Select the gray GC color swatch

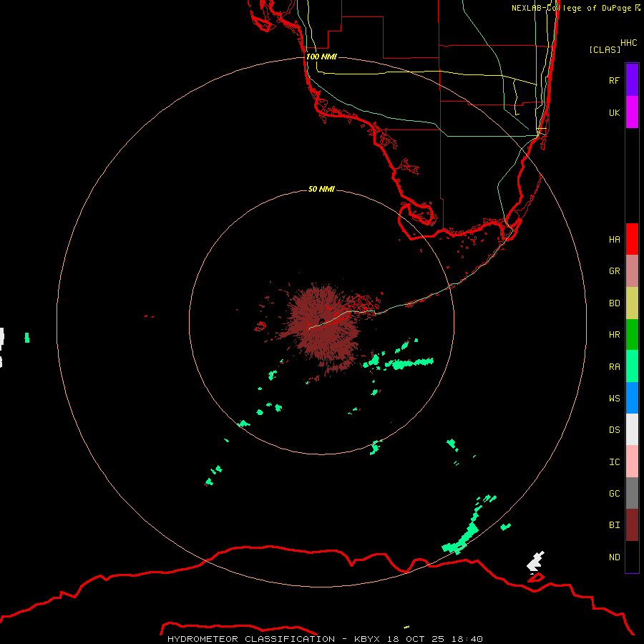[x=632, y=493]
